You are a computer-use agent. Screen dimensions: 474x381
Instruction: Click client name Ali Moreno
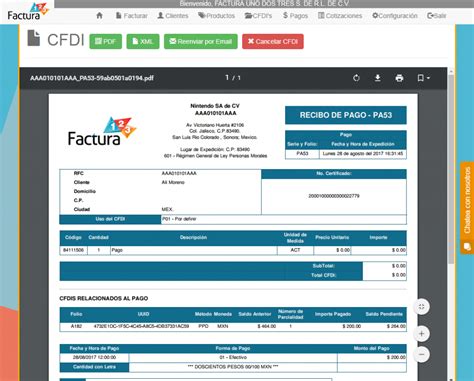click(x=173, y=182)
